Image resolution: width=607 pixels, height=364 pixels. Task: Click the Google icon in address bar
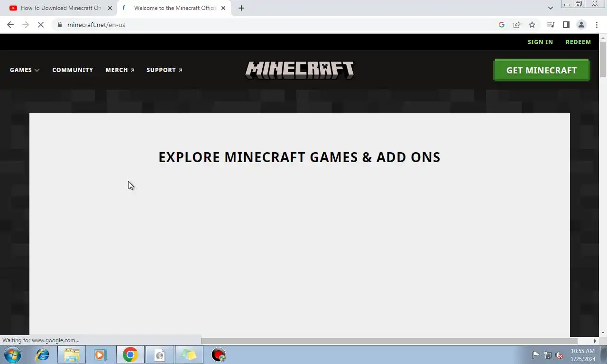click(x=502, y=25)
